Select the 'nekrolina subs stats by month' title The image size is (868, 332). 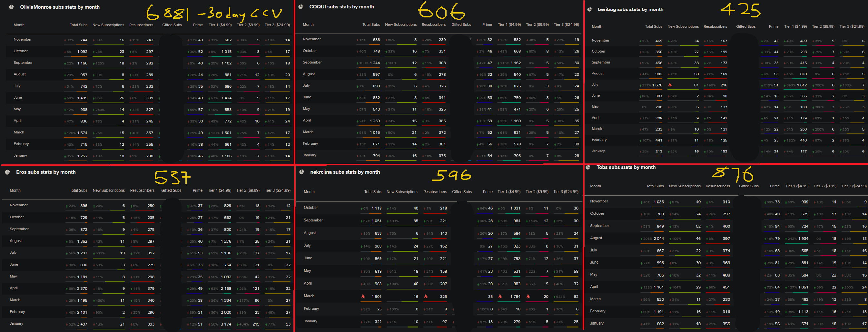pos(345,172)
